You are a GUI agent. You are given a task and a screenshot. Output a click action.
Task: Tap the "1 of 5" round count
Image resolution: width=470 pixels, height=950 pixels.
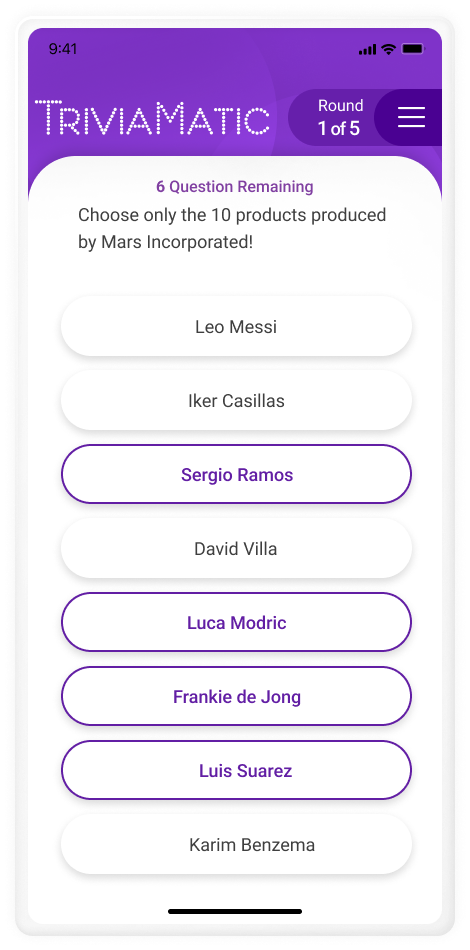[339, 128]
